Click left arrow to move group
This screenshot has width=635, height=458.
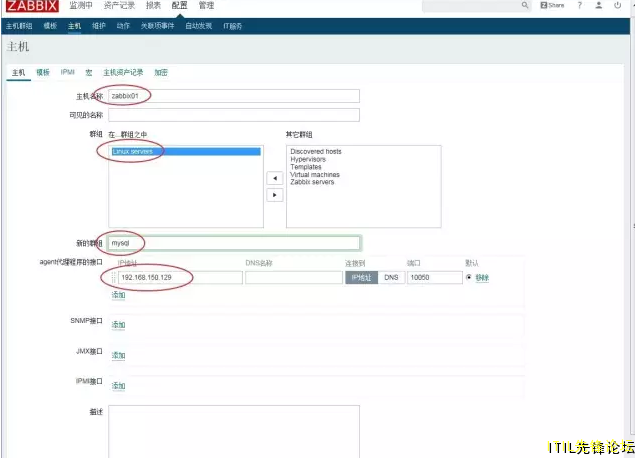pos(275,178)
